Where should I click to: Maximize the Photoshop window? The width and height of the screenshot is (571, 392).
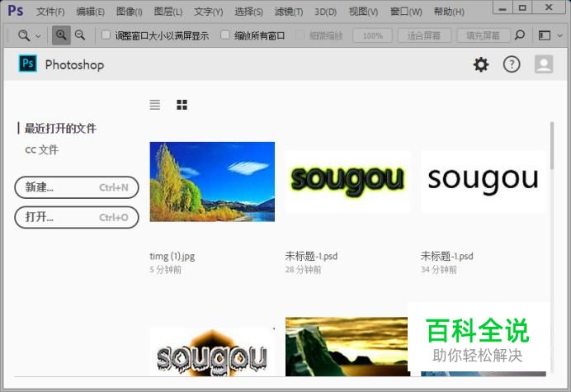point(522,7)
